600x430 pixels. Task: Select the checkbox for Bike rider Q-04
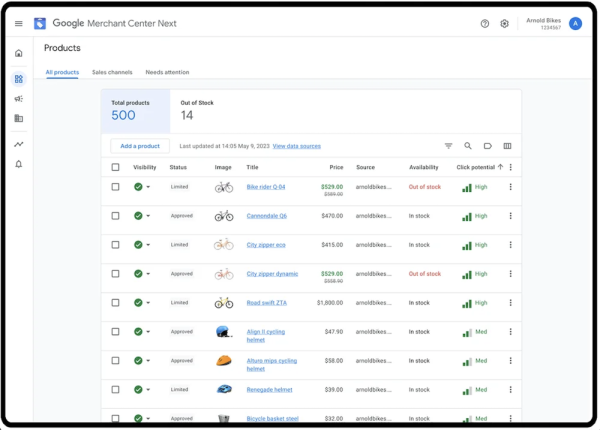point(116,187)
